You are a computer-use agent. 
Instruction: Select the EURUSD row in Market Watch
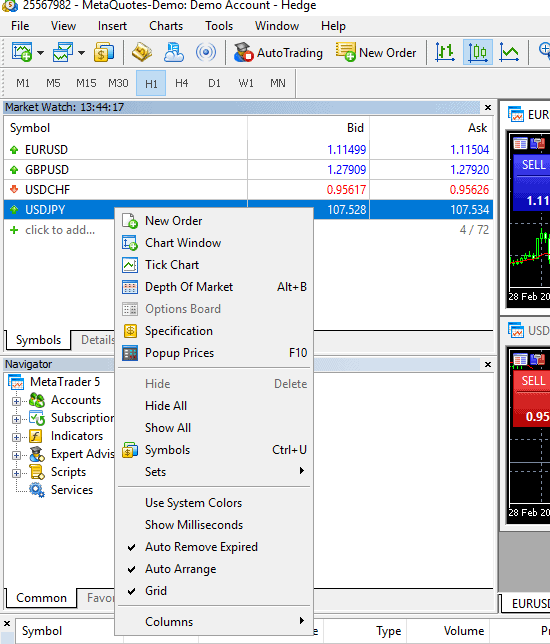pos(249,150)
